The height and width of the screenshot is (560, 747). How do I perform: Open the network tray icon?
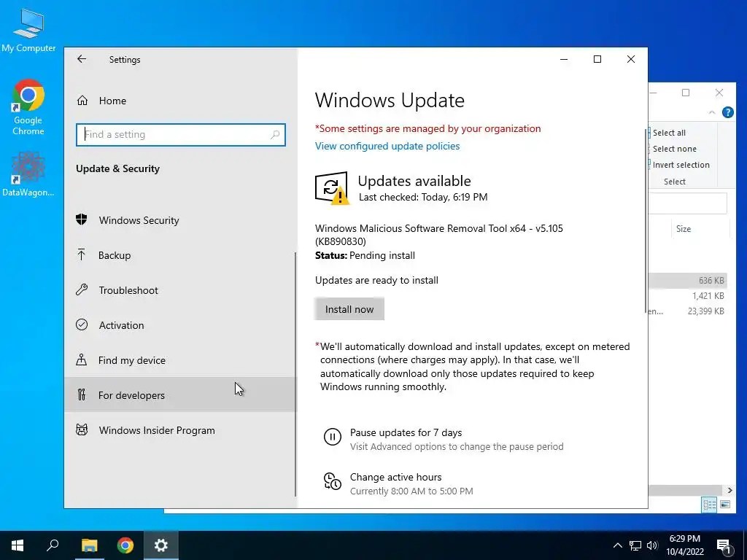click(635, 545)
